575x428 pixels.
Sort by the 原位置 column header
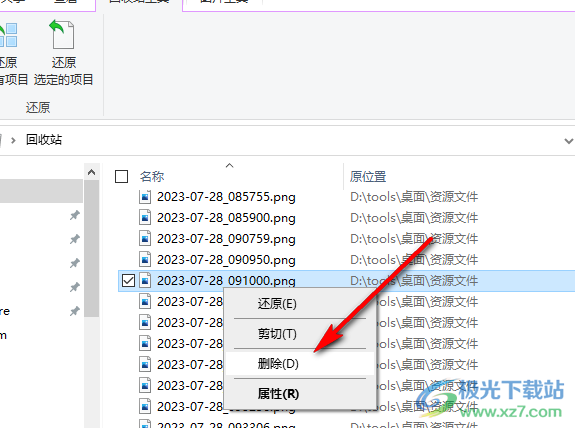pyautogui.click(x=368, y=177)
